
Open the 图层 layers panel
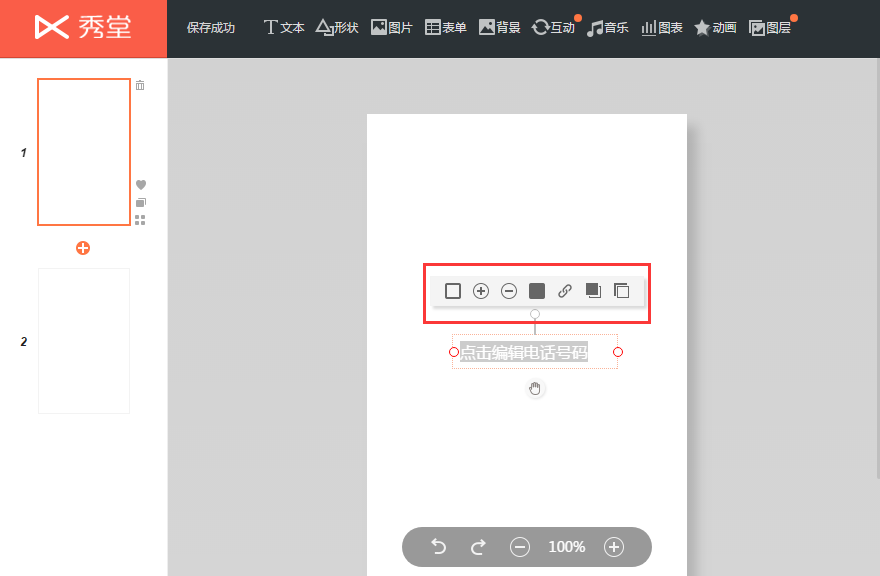pyautogui.click(x=769, y=28)
